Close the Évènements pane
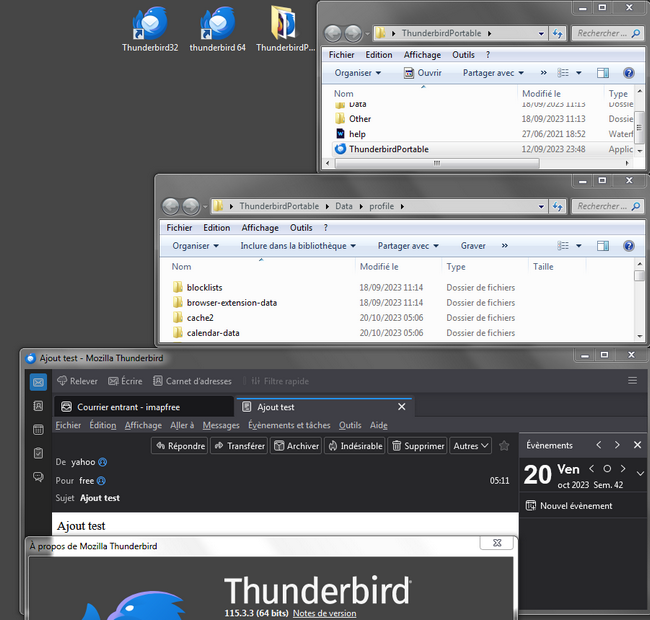The height and width of the screenshot is (620, 650). (638, 445)
